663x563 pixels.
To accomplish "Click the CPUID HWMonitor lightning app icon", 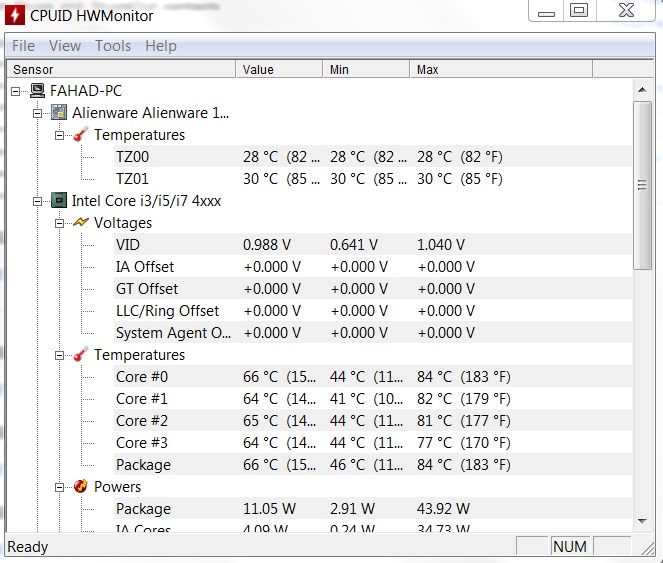I will tap(15, 15).
